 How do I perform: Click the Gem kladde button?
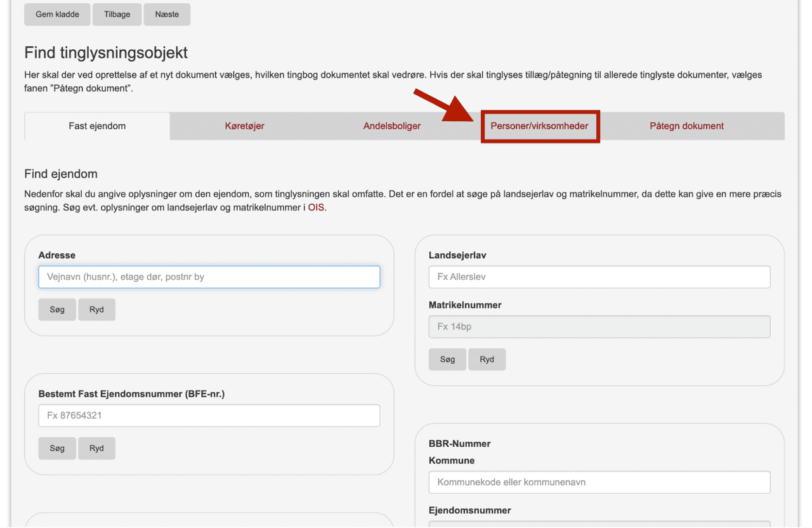tap(58, 15)
